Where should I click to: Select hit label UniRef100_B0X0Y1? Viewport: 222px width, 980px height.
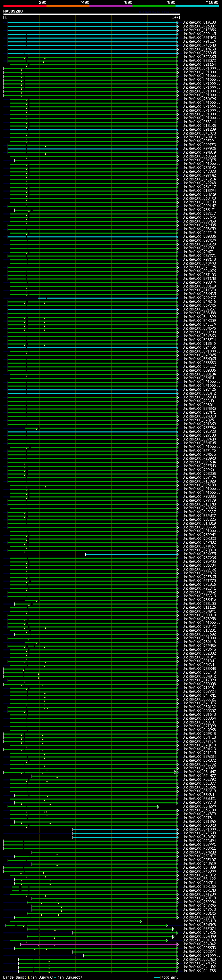pos(199,657)
